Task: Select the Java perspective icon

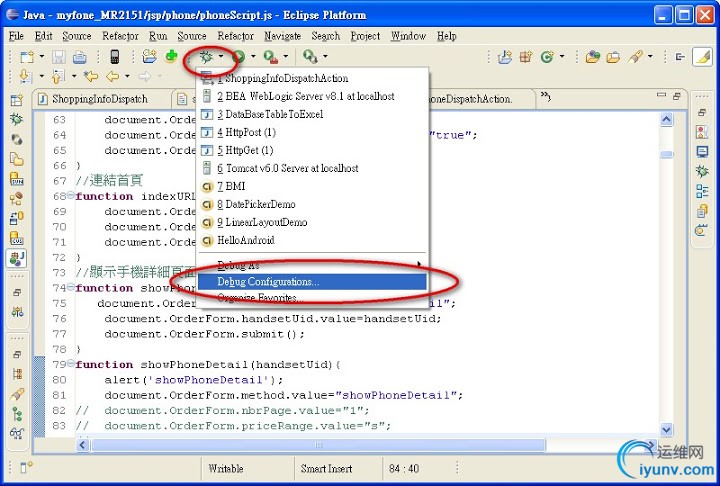Action: (17, 259)
